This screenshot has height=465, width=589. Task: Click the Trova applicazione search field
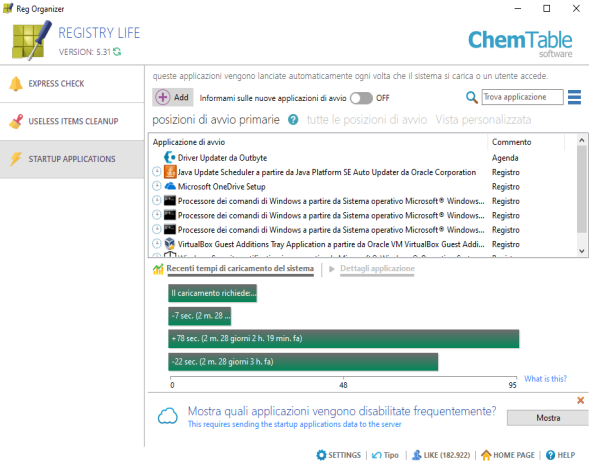pyautogui.click(x=523, y=97)
